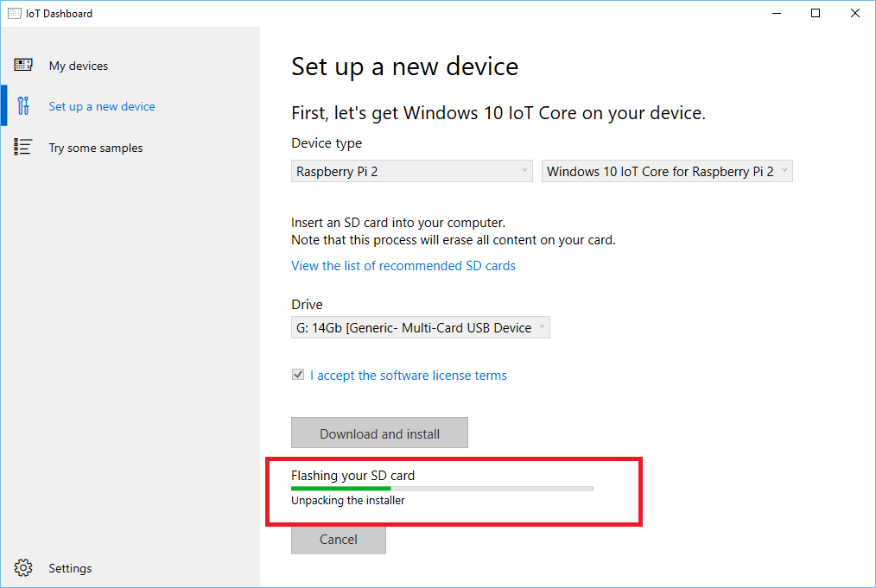Click the Settings gear icon
The height and width of the screenshot is (588, 876).
[23, 567]
